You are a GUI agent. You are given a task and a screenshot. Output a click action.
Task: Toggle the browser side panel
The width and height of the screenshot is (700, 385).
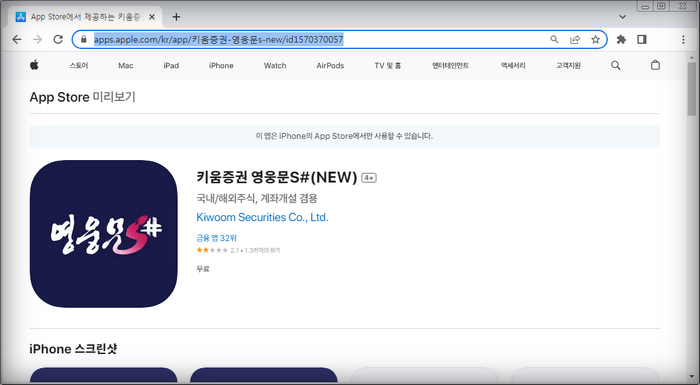[642, 39]
